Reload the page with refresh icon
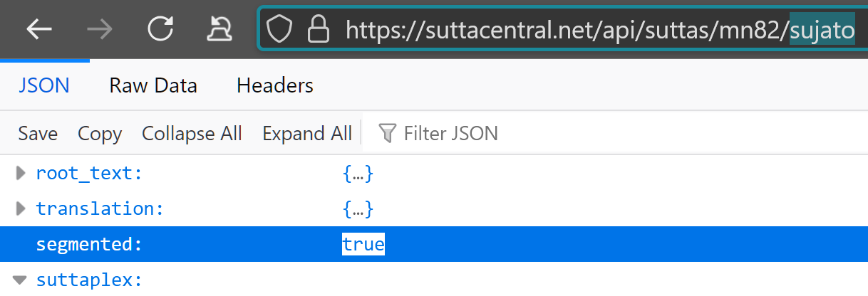868x296 pixels. tap(160, 28)
